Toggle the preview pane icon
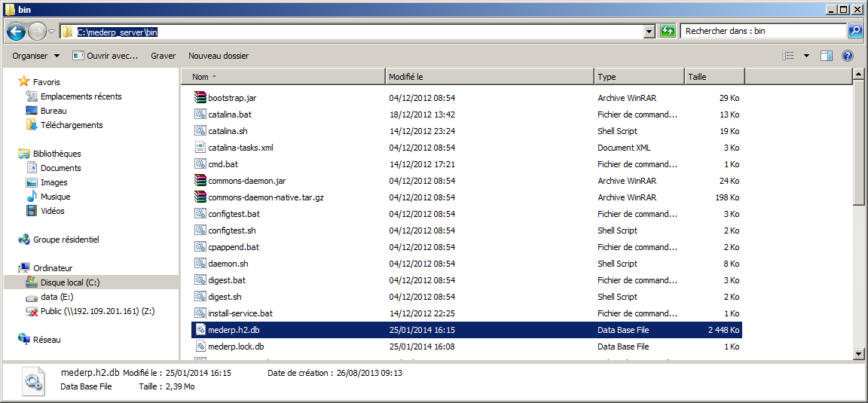The image size is (868, 403). coord(827,55)
